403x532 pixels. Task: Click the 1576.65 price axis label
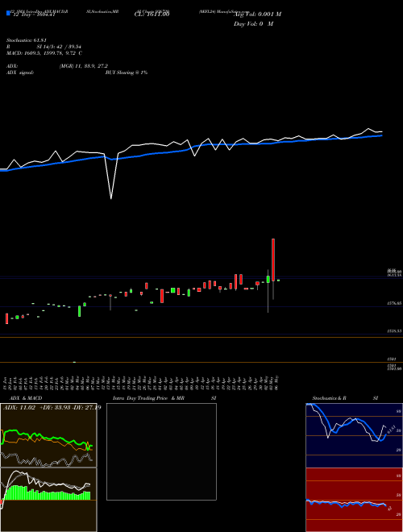pyautogui.click(x=394, y=303)
